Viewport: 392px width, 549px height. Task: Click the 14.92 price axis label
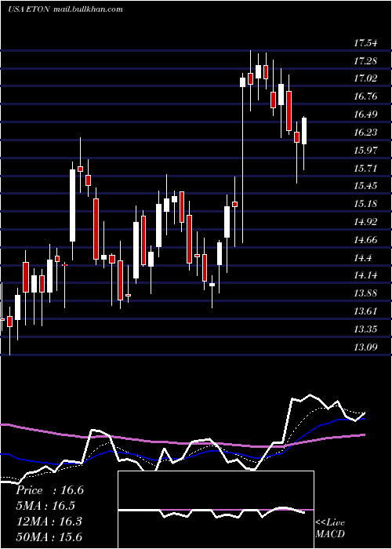[365, 222]
